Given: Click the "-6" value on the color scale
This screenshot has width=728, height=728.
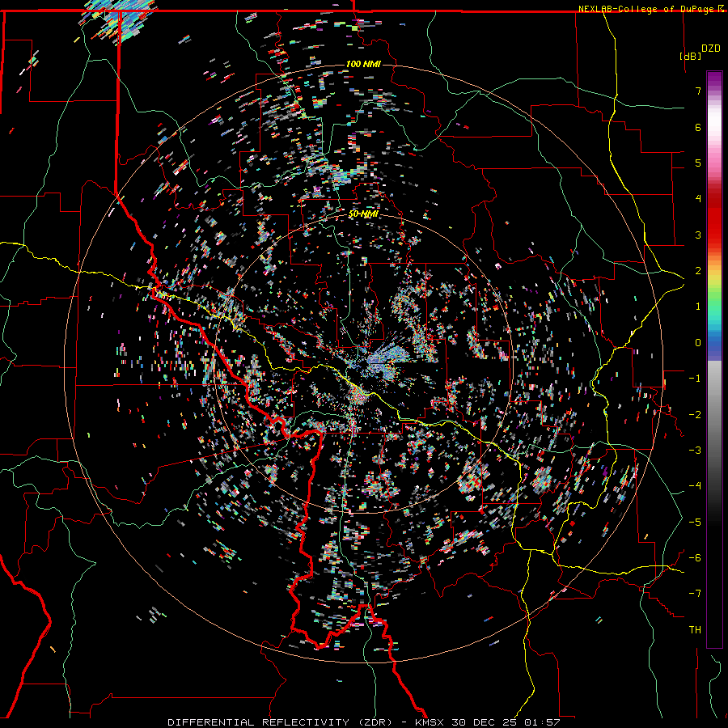Looking at the screenshot, I should pyautogui.click(x=695, y=558).
